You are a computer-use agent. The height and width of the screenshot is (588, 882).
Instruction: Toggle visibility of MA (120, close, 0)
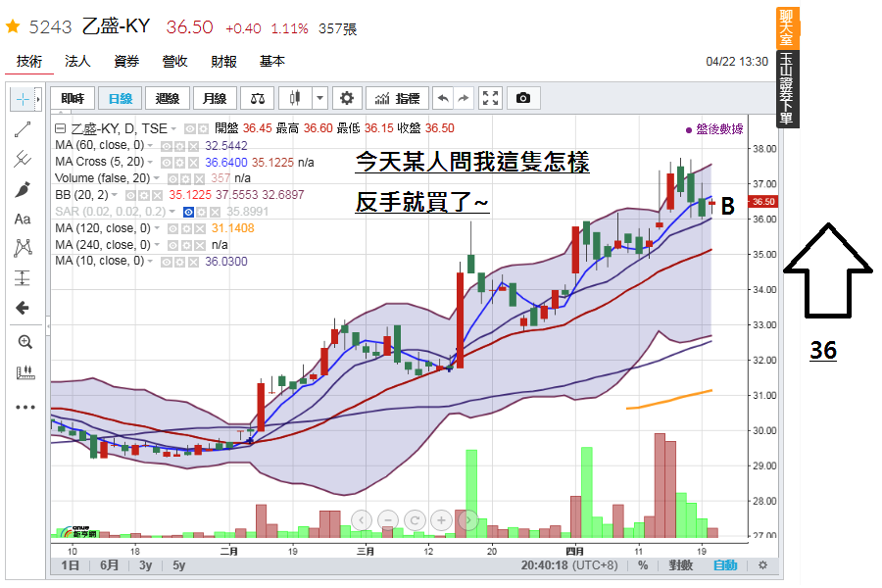coord(173,229)
